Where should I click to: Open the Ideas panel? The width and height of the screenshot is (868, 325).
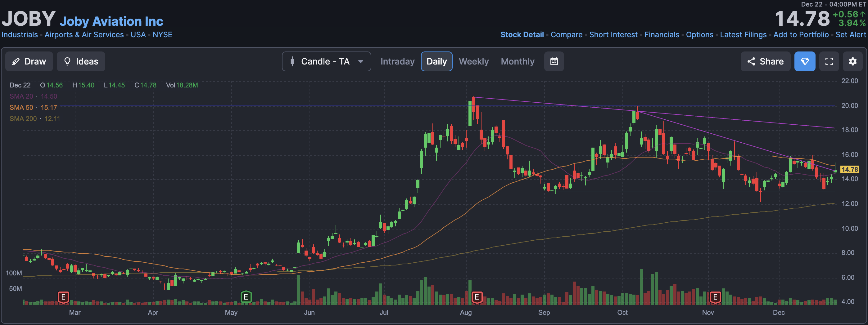click(x=81, y=61)
